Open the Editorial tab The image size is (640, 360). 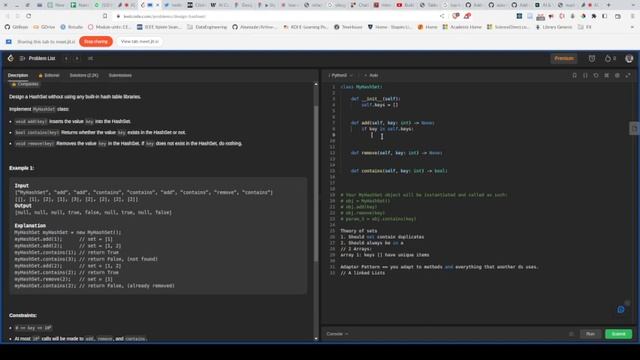click(x=49, y=76)
